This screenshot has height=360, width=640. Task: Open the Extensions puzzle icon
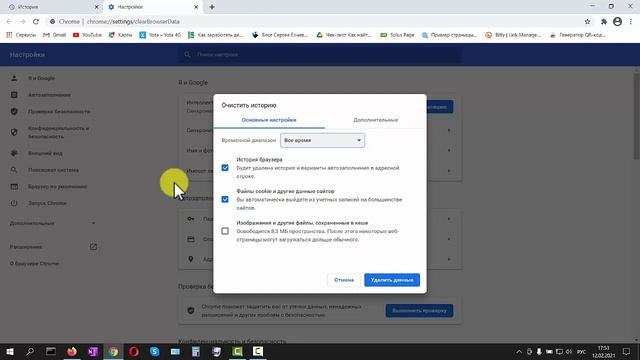pyautogui.click(x=604, y=22)
